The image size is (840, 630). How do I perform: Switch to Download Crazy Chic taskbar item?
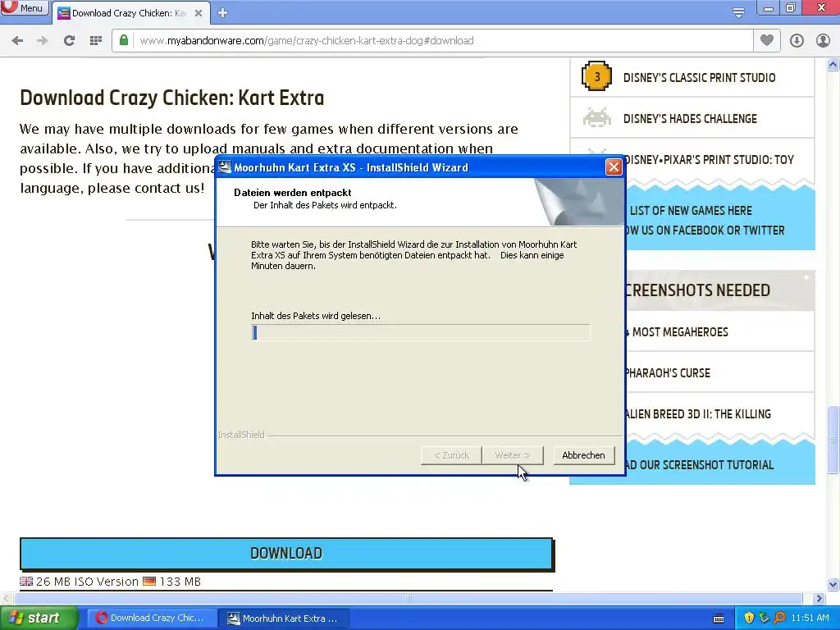[152, 619]
